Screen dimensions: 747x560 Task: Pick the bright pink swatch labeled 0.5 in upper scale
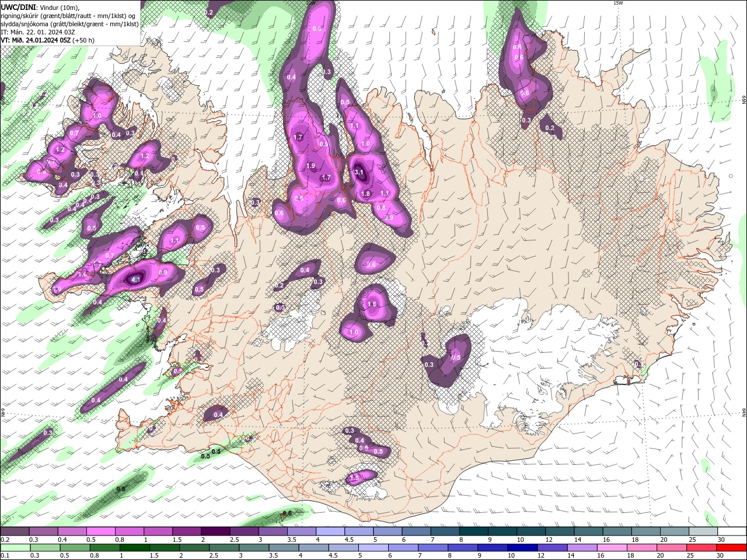(100, 531)
